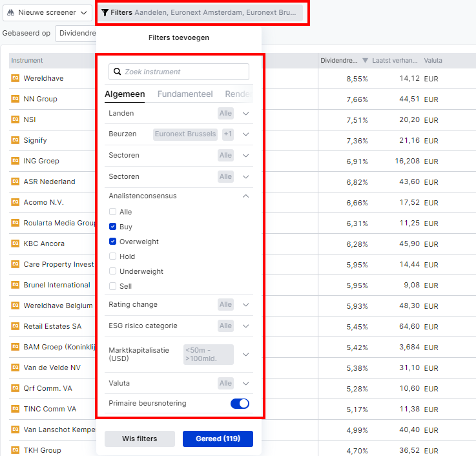Click the EQ icon next to Acomo N.V.
The height and width of the screenshot is (456, 476).
(16, 202)
